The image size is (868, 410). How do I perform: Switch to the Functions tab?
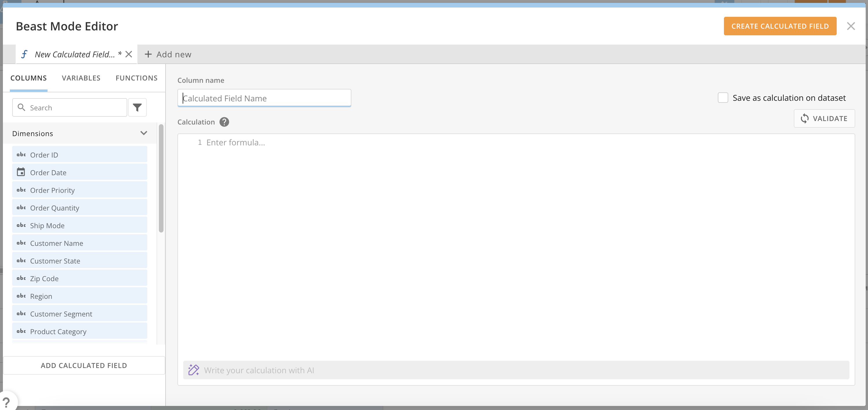pyautogui.click(x=137, y=78)
